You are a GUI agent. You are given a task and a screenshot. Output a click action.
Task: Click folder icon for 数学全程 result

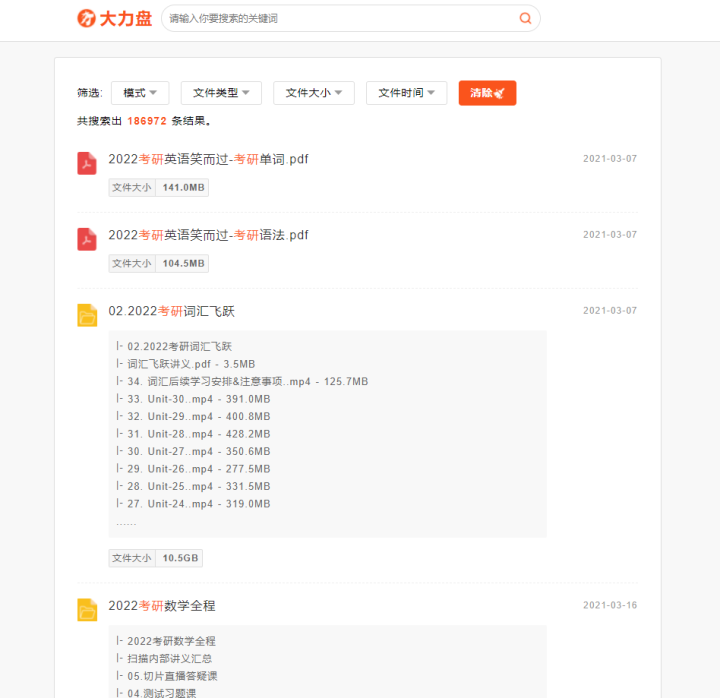[87, 610]
